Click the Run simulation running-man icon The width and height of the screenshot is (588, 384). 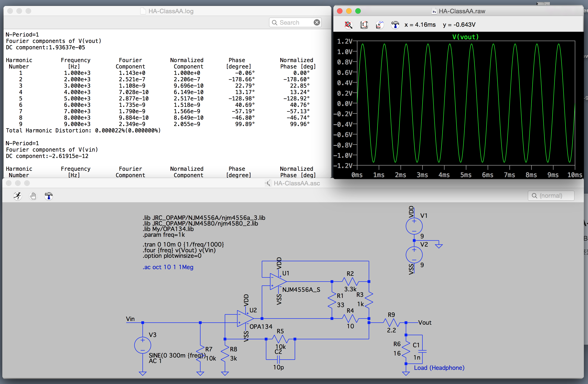(17, 196)
